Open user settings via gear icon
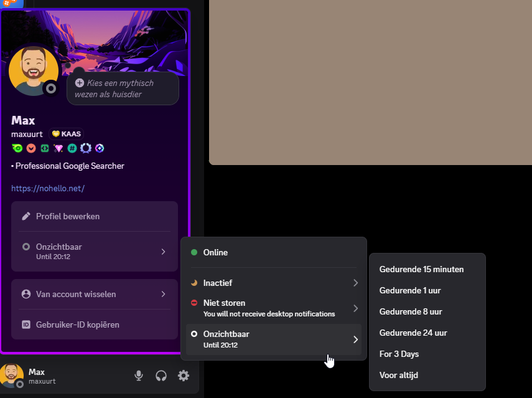Image resolution: width=532 pixels, height=398 pixels. coord(184,376)
